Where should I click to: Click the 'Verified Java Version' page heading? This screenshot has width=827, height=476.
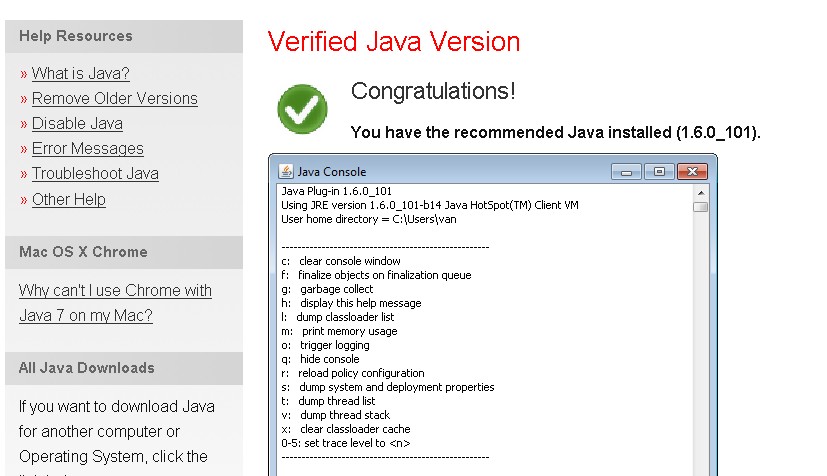tap(394, 42)
